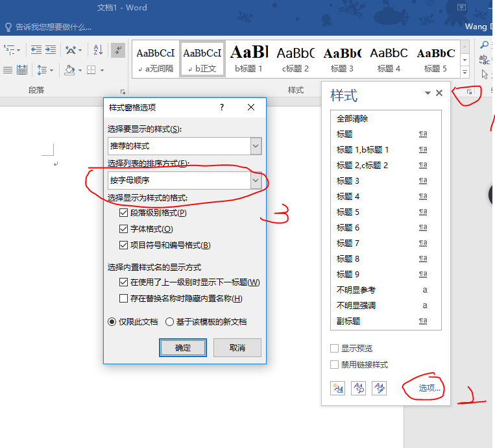Toggle font formatting checkbox
This screenshot has height=448, width=495.
(x=123, y=229)
